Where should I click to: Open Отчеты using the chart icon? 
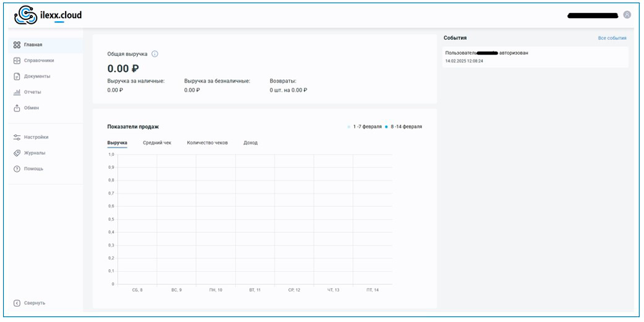click(x=17, y=92)
